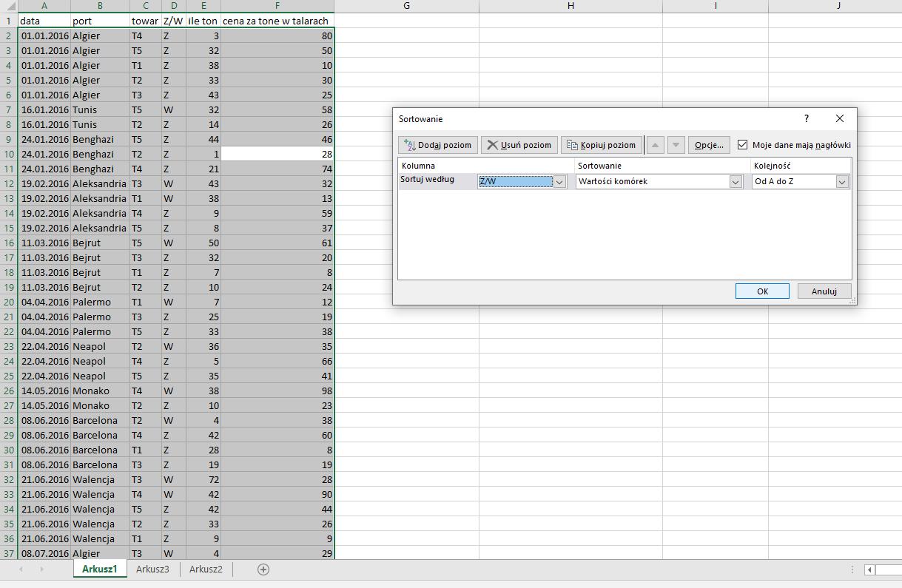Confirm sorting with the OK button
This screenshot has height=588, width=902.
pyautogui.click(x=762, y=291)
